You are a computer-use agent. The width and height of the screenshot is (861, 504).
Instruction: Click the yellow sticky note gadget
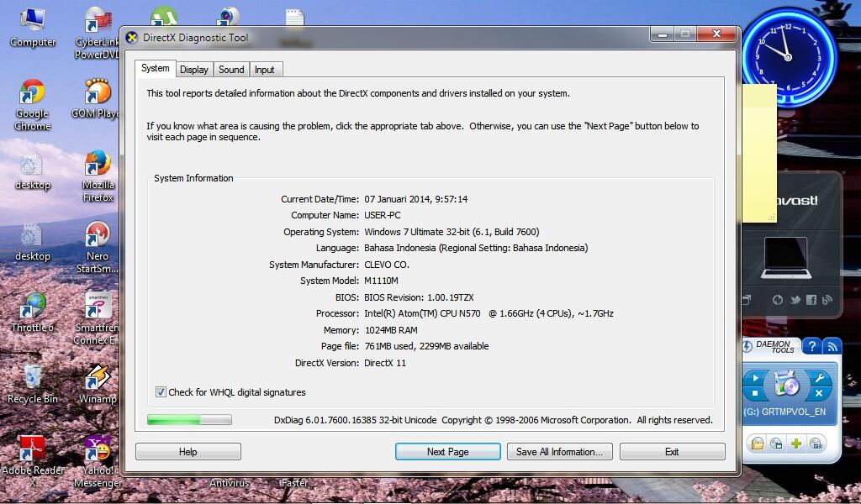(759, 154)
